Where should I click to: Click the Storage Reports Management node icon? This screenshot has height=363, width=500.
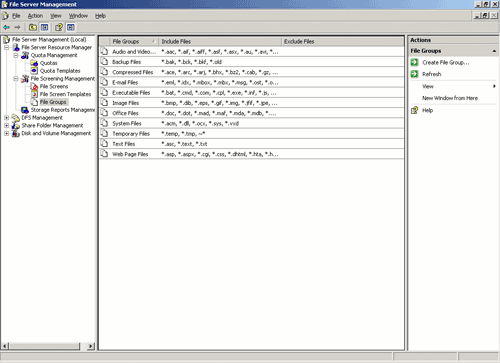[25, 110]
